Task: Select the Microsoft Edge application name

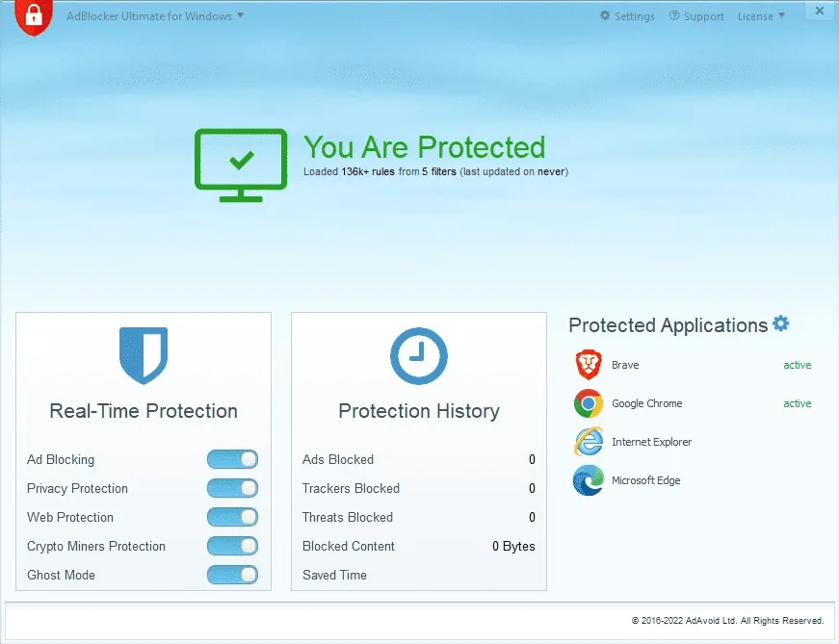Action: click(x=645, y=480)
